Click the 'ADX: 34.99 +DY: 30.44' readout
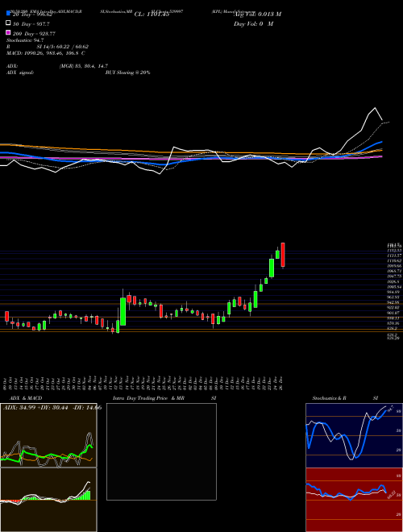The width and height of the screenshot is (403, 532). (x=36, y=408)
